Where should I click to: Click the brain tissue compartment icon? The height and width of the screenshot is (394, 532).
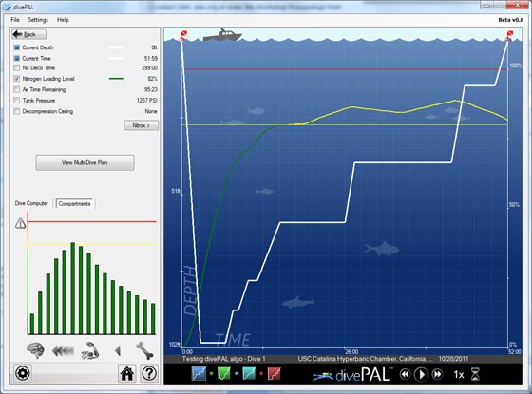pos(35,350)
